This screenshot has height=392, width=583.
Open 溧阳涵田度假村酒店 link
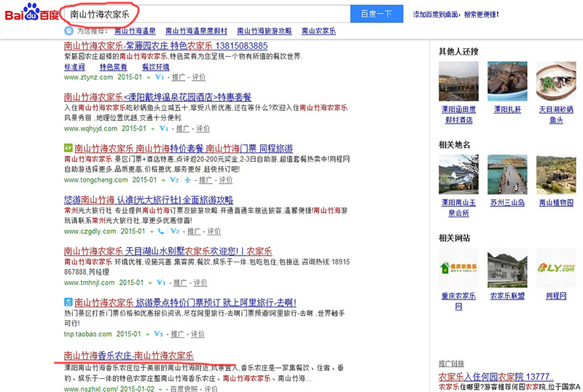click(458, 114)
